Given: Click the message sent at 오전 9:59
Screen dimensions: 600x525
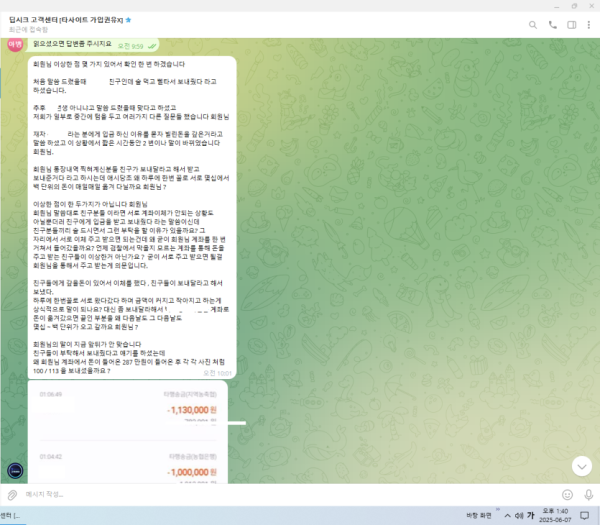Looking at the screenshot, I should click(93, 44).
